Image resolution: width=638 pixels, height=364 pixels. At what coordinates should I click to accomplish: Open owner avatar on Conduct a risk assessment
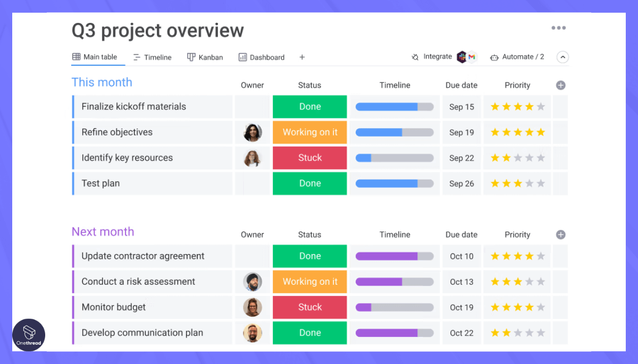pyautogui.click(x=253, y=282)
